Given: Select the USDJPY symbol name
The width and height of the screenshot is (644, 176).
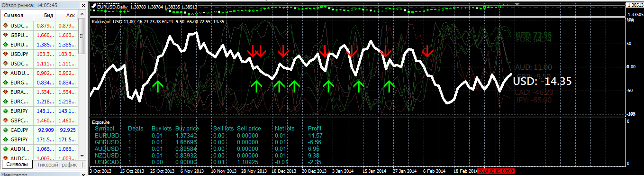Looking at the screenshot, I should (x=19, y=54).
